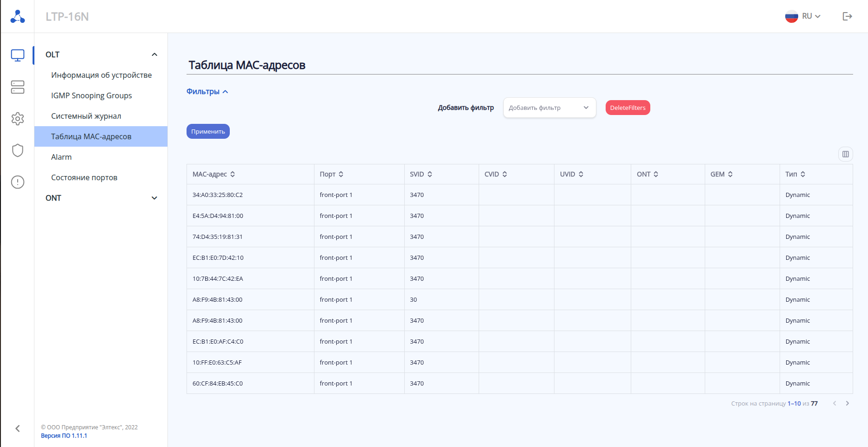
Task: Open settings via the gear sidebar icon
Action: 17,119
